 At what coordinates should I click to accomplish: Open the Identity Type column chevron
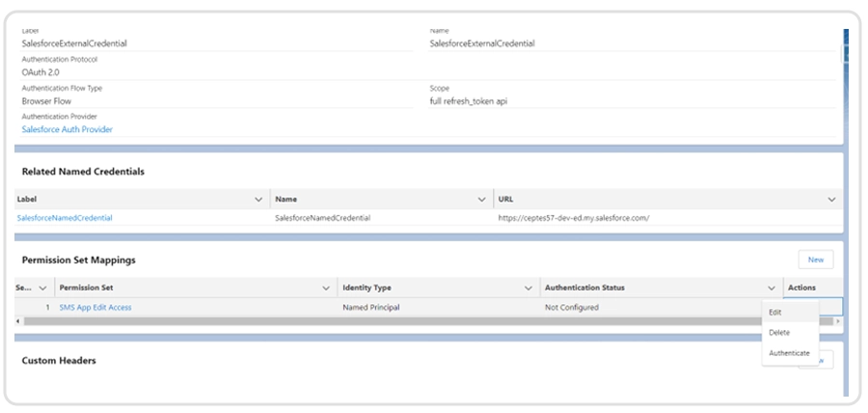click(x=528, y=288)
